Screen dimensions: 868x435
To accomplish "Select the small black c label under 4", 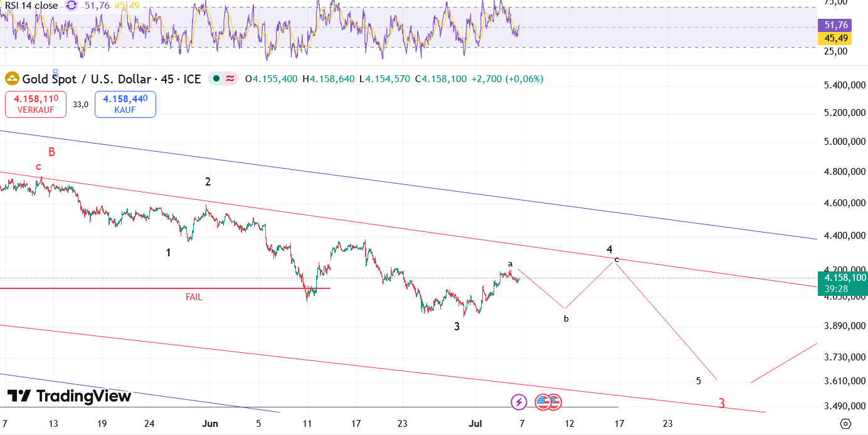I will tap(617, 259).
